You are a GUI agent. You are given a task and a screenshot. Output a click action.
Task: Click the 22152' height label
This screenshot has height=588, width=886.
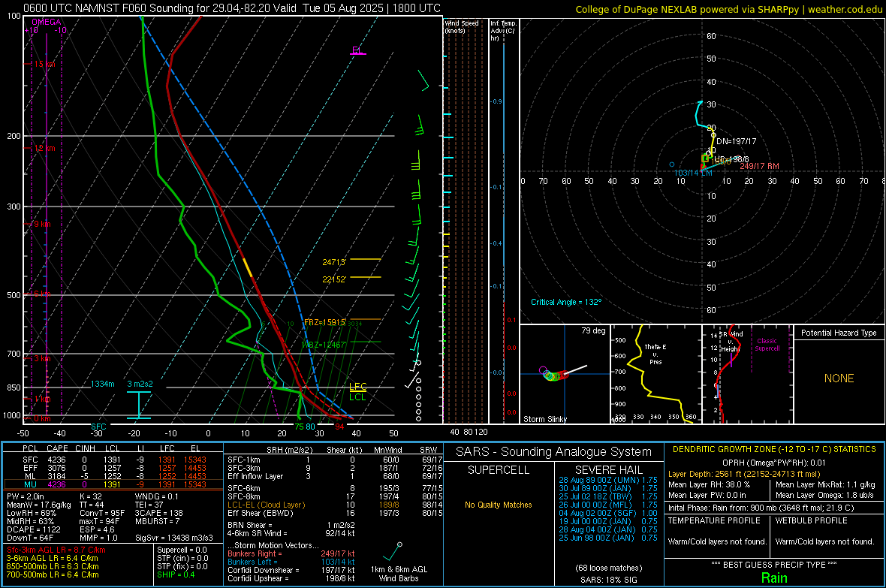(334, 279)
